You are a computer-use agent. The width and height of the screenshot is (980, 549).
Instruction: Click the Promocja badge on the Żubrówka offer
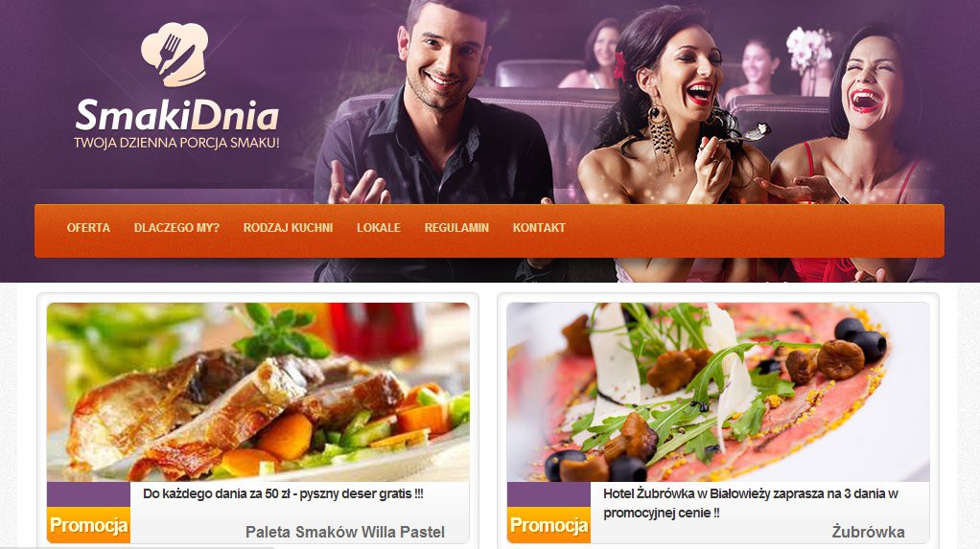click(548, 525)
